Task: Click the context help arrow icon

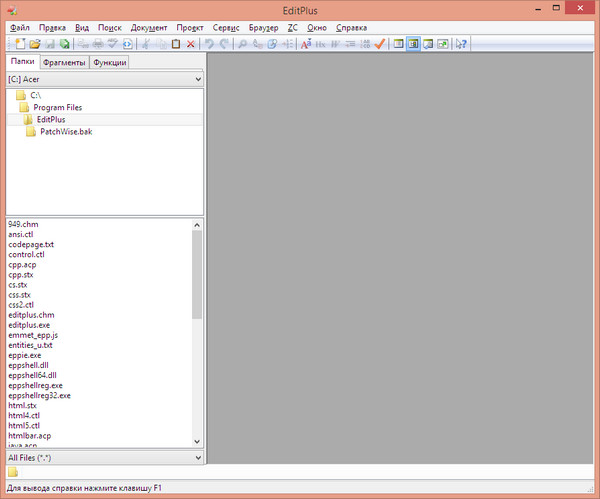Action: coord(460,44)
